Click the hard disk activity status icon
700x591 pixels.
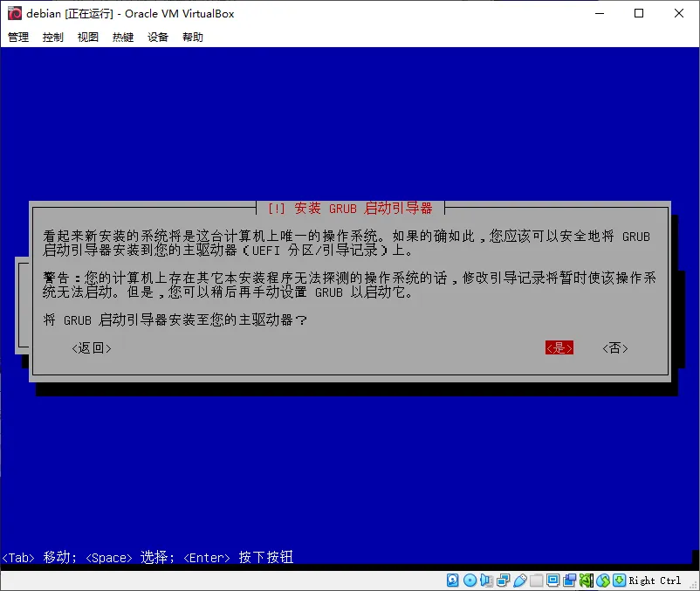point(452,581)
